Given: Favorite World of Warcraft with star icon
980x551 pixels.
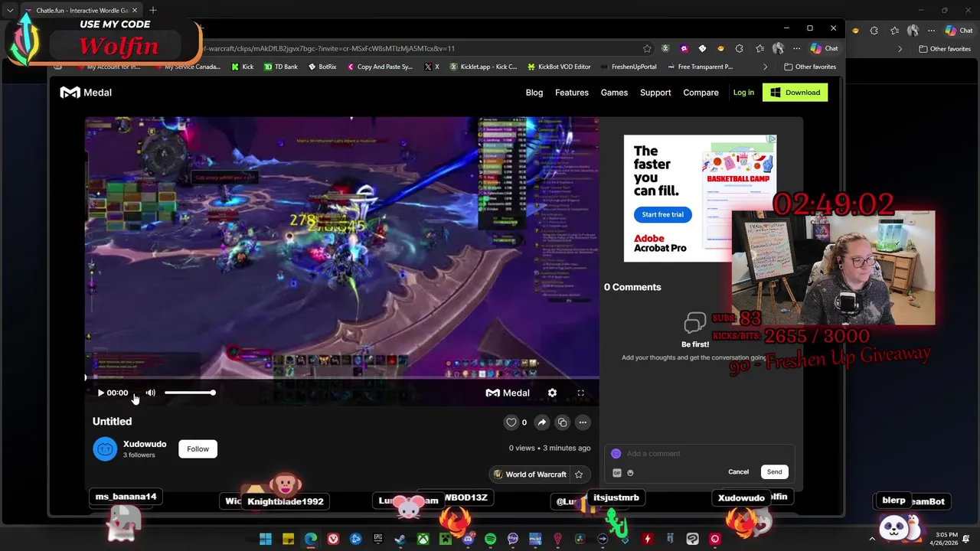Looking at the screenshot, I should pyautogui.click(x=579, y=474).
